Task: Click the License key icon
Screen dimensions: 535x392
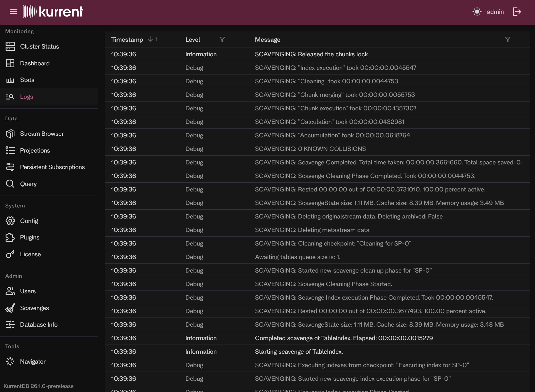Action: pos(10,254)
